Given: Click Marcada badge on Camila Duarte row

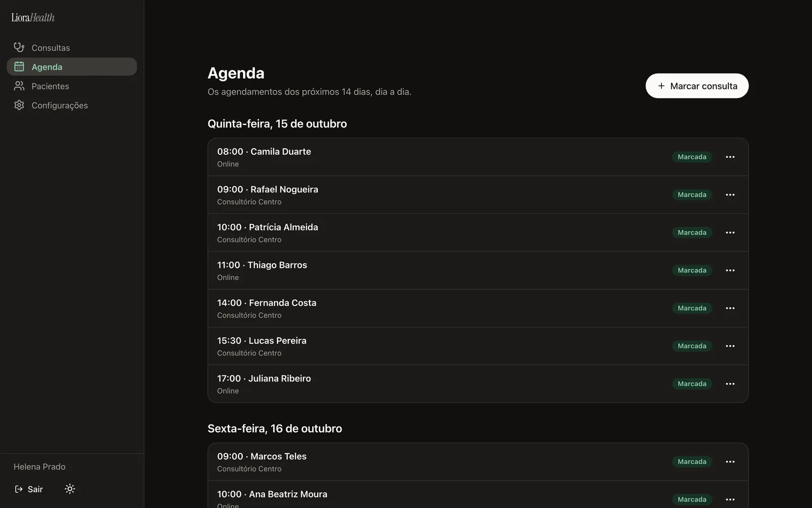Looking at the screenshot, I should point(692,157).
